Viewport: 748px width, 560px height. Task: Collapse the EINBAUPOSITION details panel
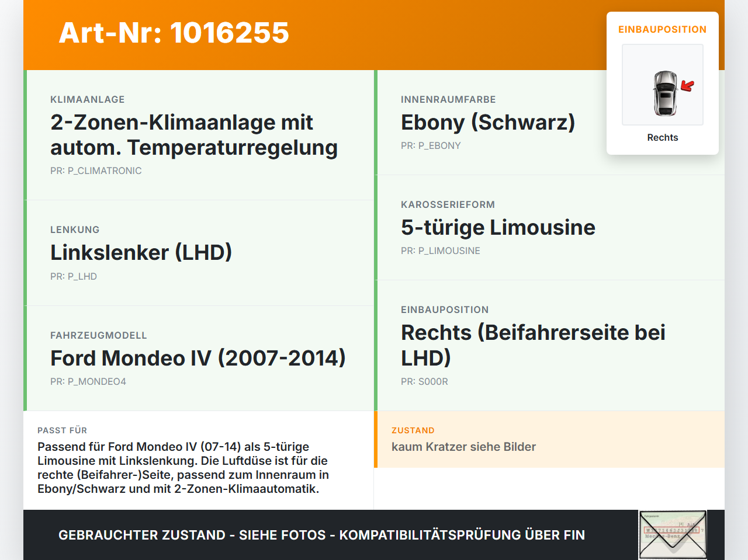pos(549,346)
